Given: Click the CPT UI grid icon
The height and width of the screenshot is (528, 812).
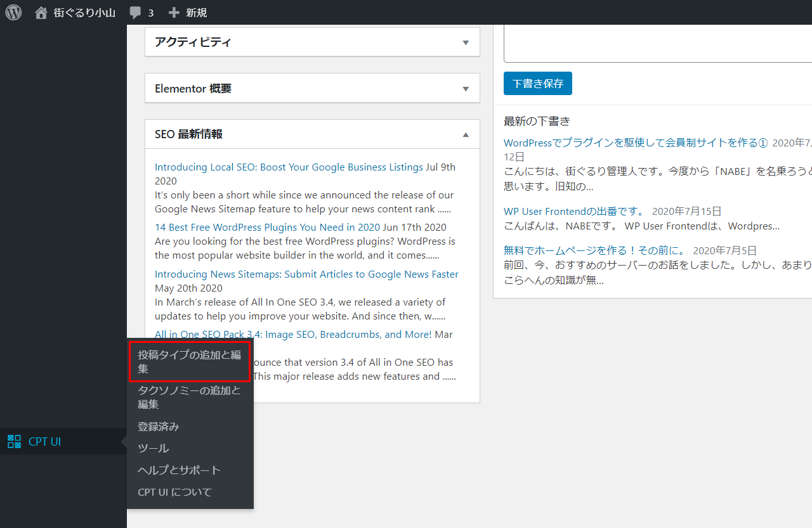Looking at the screenshot, I should tap(14, 441).
